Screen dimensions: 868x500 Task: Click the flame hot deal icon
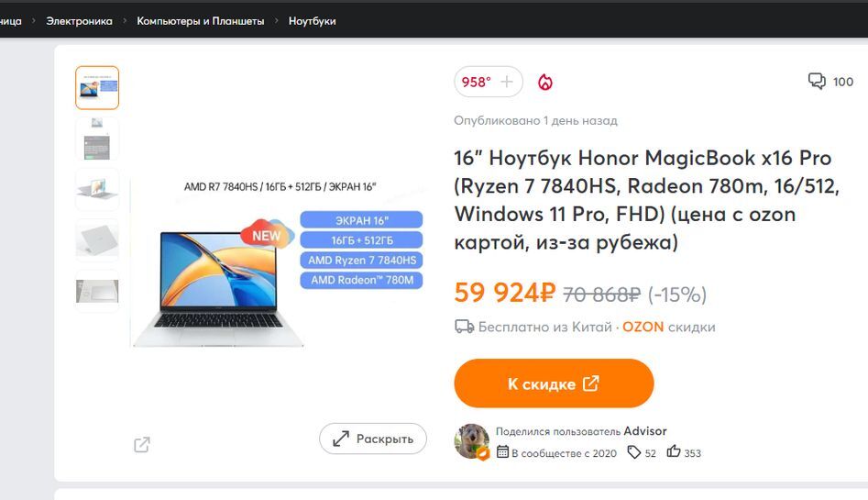coord(545,82)
